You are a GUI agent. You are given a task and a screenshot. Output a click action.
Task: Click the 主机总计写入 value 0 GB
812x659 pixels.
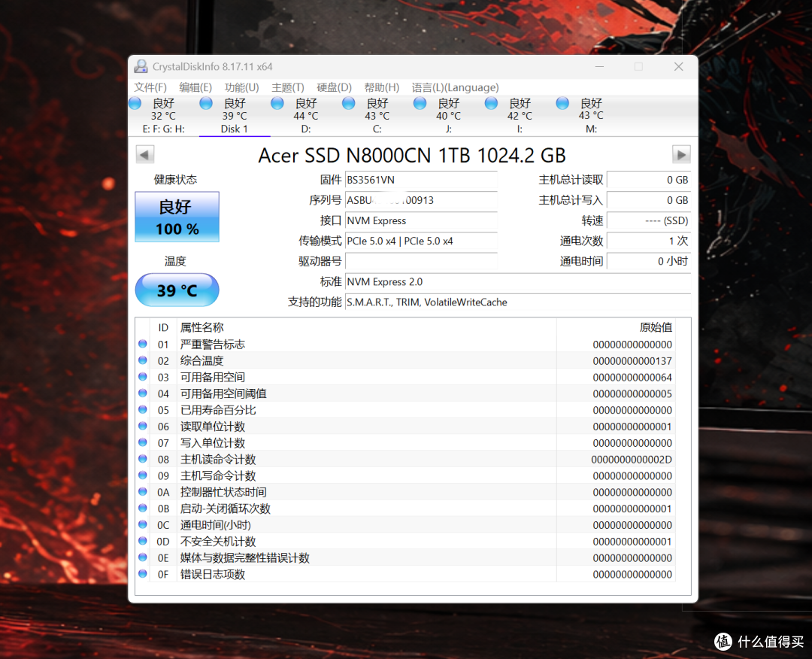649,200
